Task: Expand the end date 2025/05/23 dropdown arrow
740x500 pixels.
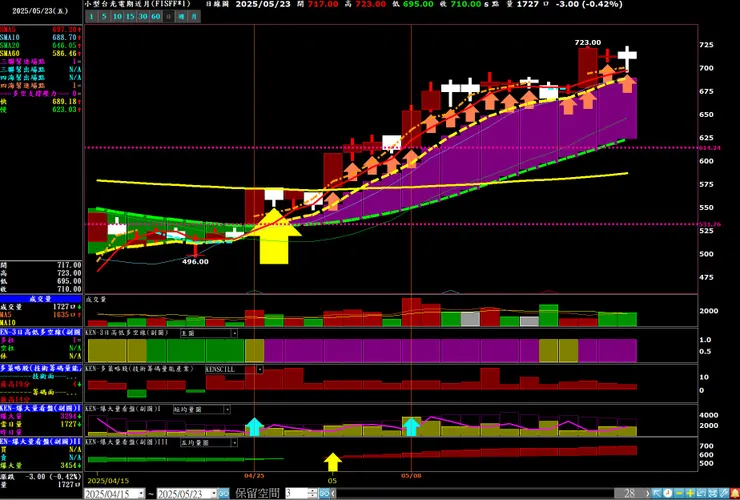Action: pos(214,493)
